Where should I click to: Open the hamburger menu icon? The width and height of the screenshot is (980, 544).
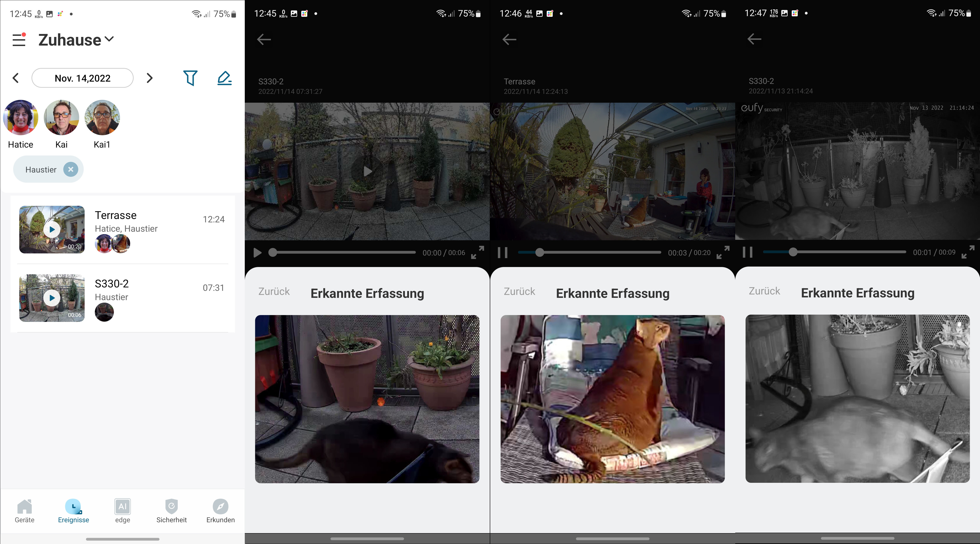click(x=19, y=39)
